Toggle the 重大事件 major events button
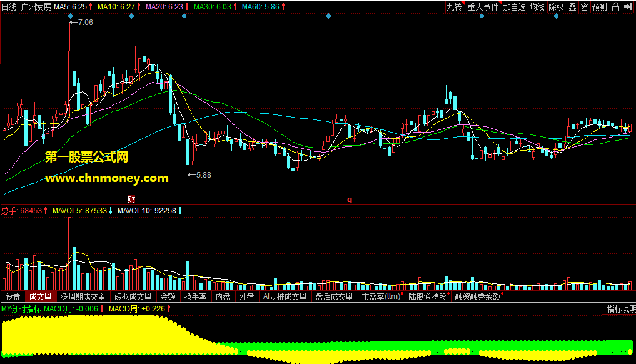The height and width of the screenshot is (364, 636). 483,7
